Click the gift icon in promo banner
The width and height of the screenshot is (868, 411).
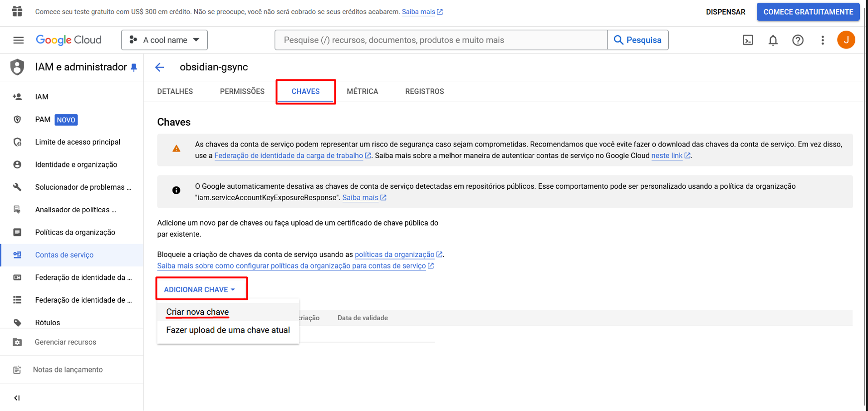tap(17, 11)
